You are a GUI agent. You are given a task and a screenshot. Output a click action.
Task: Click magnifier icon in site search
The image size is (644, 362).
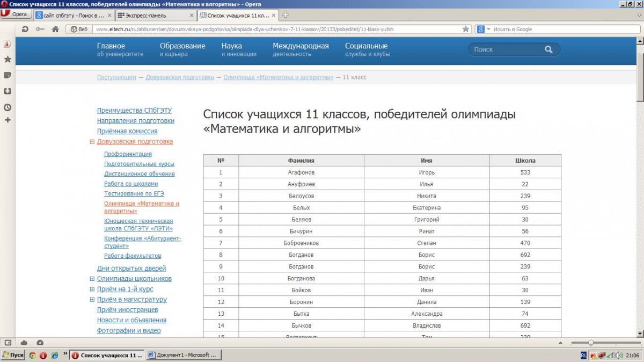pos(548,49)
